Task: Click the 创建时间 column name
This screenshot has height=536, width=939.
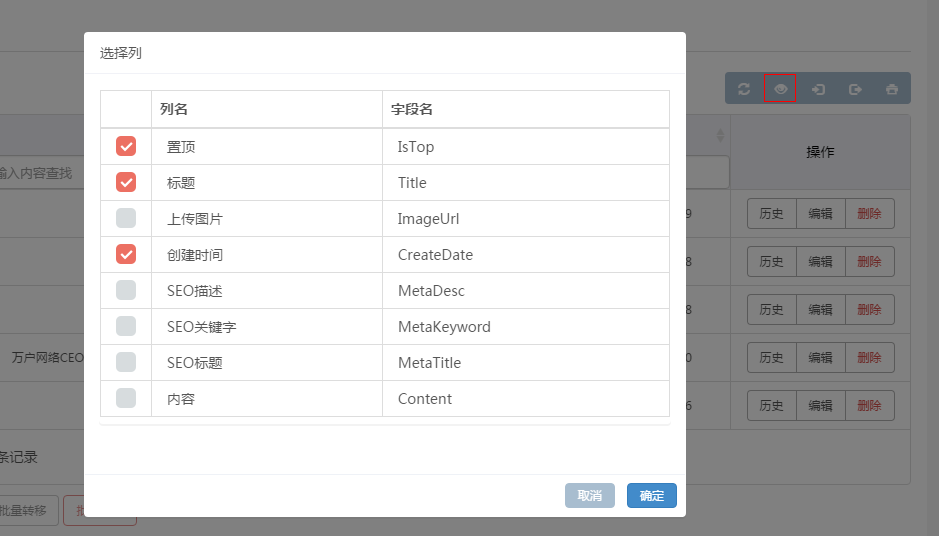Action: [195, 255]
